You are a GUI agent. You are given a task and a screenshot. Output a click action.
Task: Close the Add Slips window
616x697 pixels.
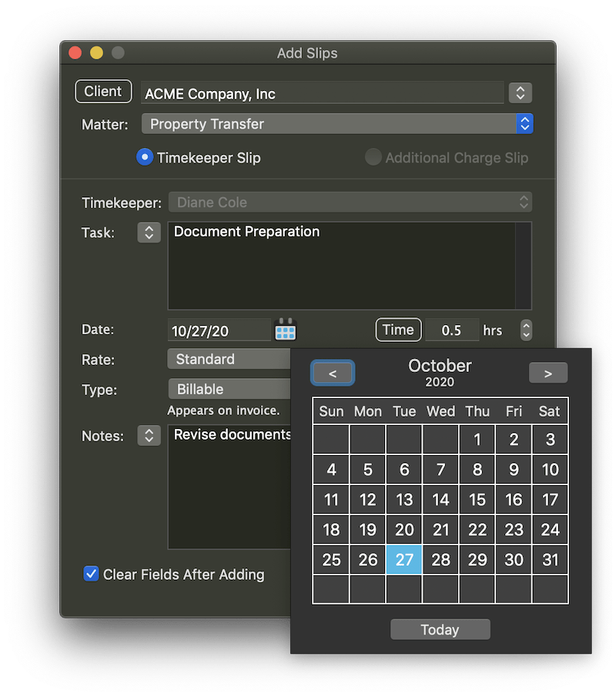[75, 53]
